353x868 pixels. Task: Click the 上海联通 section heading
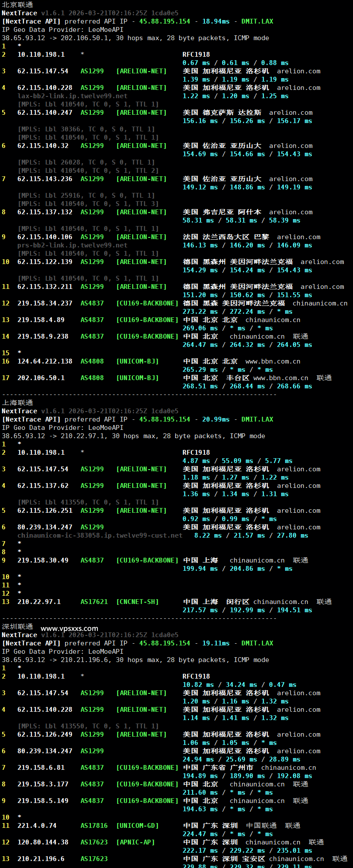pyautogui.click(x=17, y=403)
